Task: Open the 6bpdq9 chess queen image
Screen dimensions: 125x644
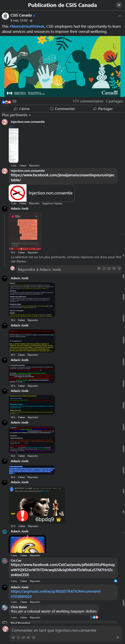Action: [x=37, y=505]
